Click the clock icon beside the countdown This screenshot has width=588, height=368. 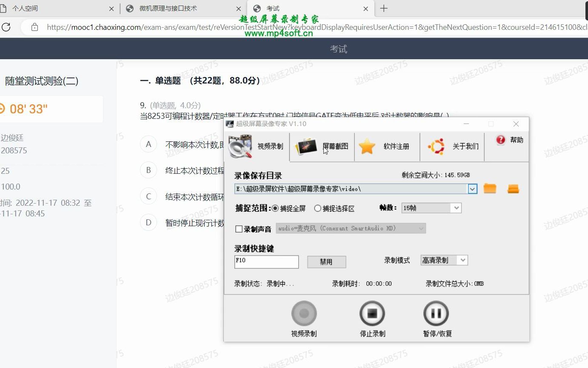(2, 109)
